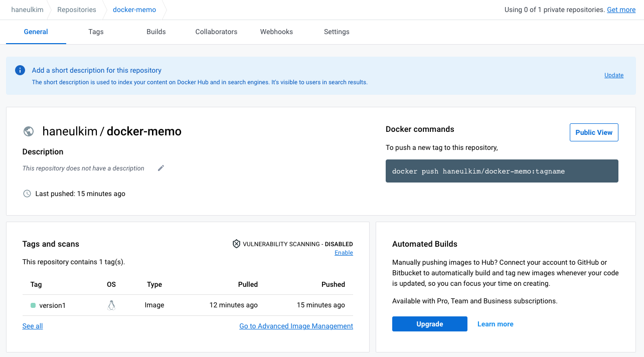Screen dimensions: 644x357
Task: Click the Public View button
Action: point(594,132)
